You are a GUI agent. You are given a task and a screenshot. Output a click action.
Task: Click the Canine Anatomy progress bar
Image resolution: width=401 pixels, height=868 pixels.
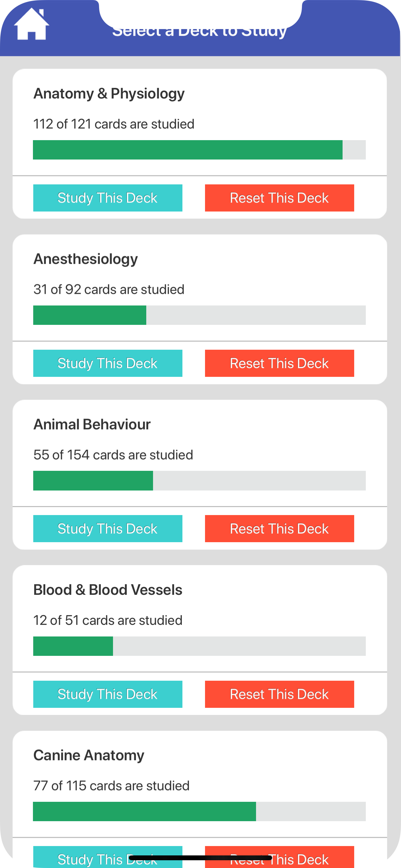199,811
